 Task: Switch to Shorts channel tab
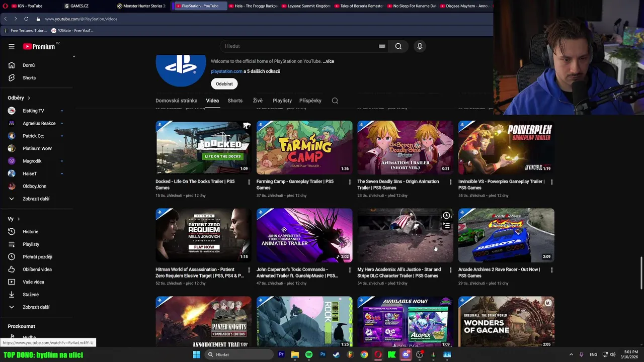[x=235, y=101]
